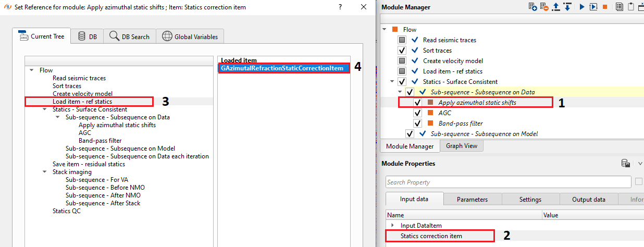644x247 pixels.
Task: Move module down with blue down arrow
Action: click(x=567, y=7)
